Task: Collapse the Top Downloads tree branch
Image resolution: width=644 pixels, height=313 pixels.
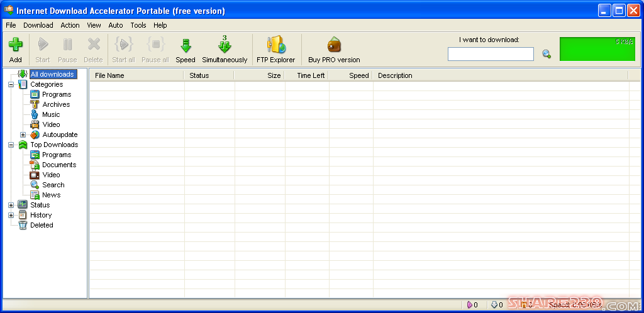Action: coord(11,145)
